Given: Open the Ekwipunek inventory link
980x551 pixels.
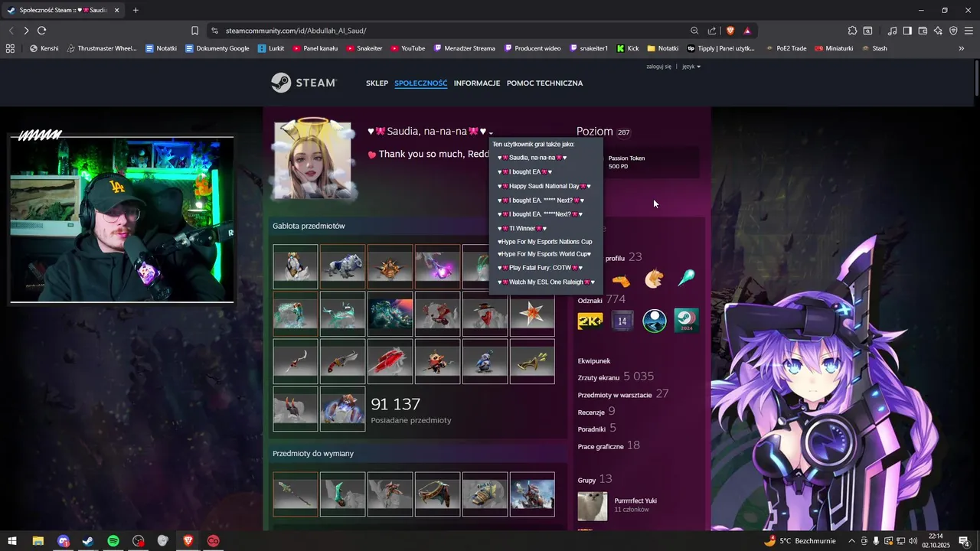Looking at the screenshot, I should click(594, 360).
